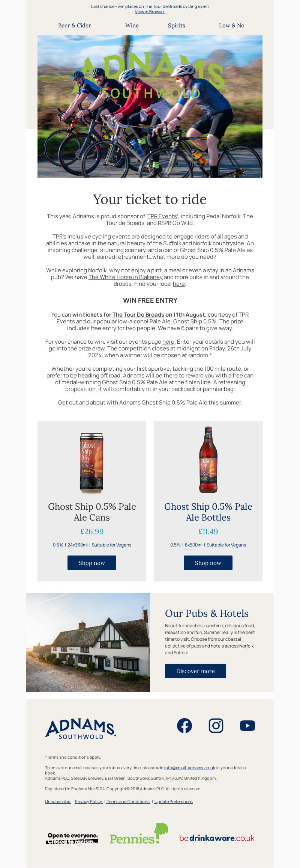This screenshot has width=300, height=868.
Task: Click the Unsubscribe link
Action: pyautogui.click(x=58, y=801)
